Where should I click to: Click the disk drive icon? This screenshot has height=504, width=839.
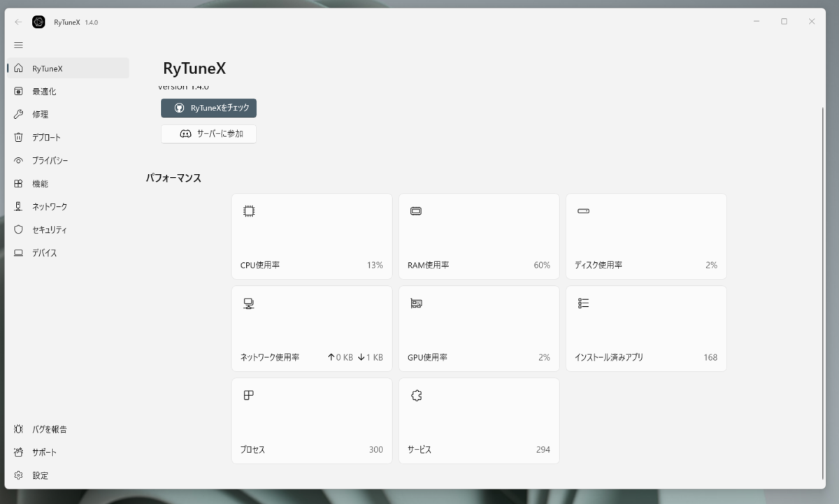tap(583, 211)
